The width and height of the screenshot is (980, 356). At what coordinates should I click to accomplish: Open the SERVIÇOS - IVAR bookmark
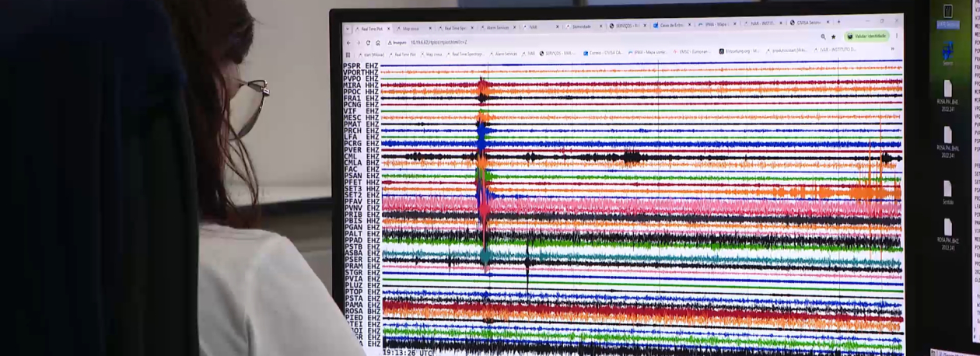coord(558,54)
